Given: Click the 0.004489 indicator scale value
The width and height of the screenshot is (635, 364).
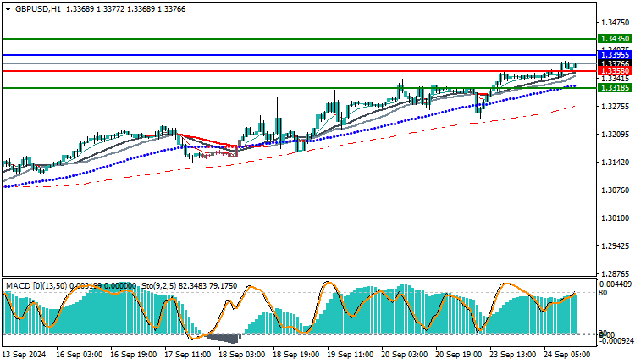Looking at the screenshot, I should pyautogui.click(x=616, y=284).
